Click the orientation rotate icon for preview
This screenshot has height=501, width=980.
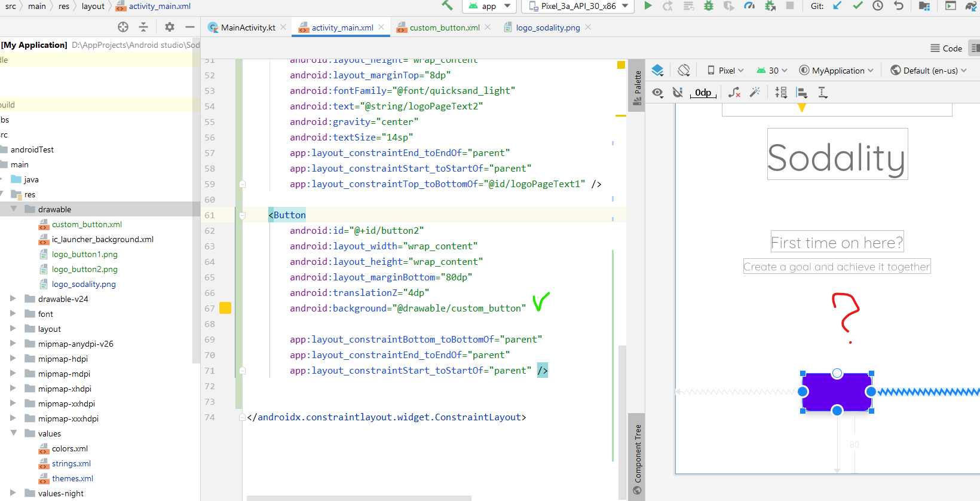coord(684,70)
